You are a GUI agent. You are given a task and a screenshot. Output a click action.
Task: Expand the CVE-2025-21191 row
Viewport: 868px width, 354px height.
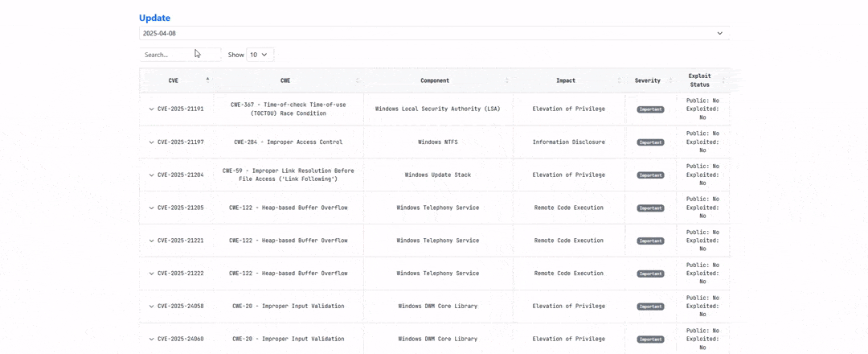[151, 109]
